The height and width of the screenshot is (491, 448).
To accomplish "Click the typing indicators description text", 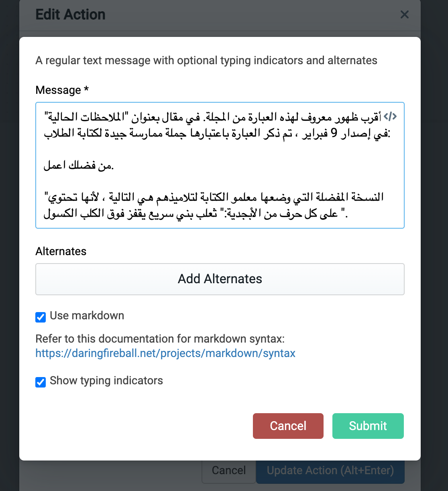I will (206, 61).
